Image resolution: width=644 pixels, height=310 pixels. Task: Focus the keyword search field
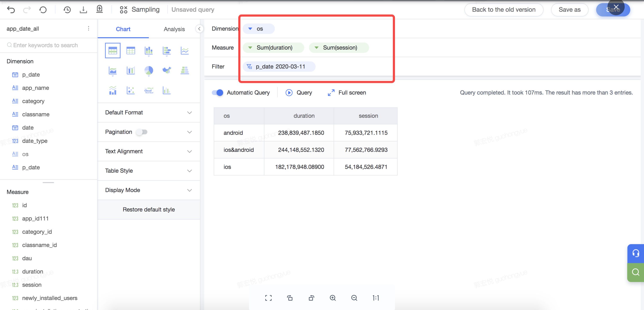click(49, 45)
